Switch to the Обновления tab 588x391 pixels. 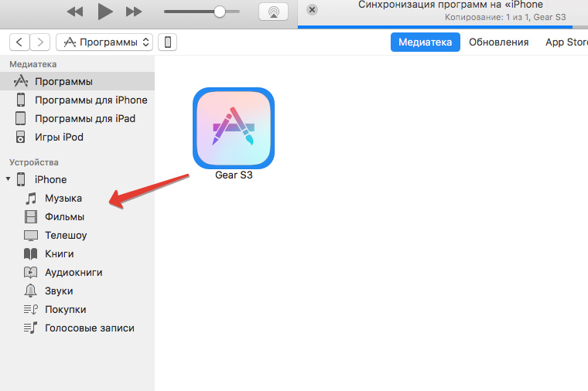coord(498,42)
